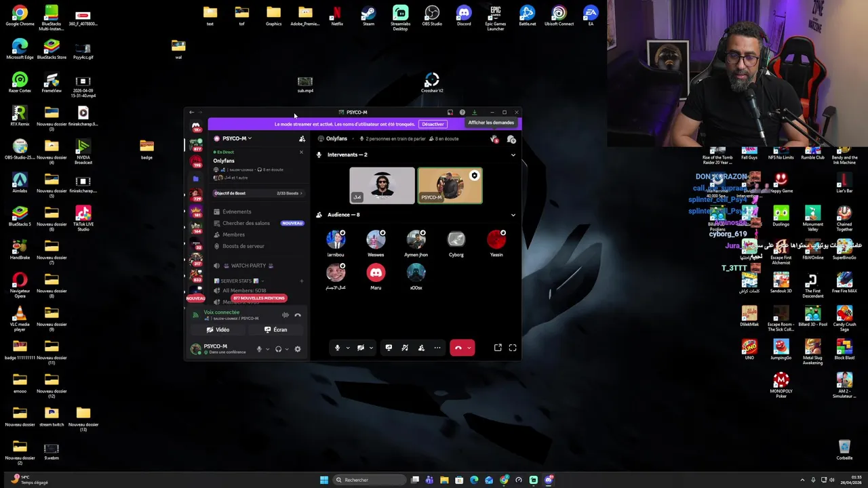Open raised hands requests icon
Image resolution: width=868 pixels, height=488 pixels.
[494, 139]
